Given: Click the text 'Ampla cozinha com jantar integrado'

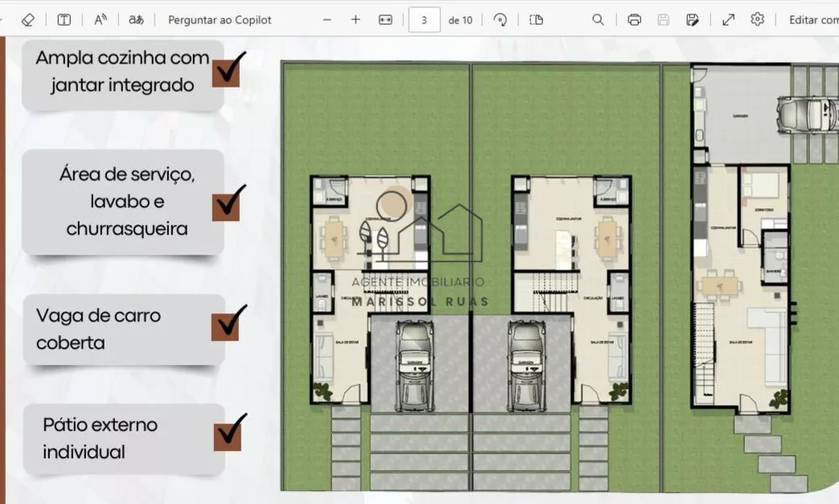Looking at the screenshot, I should coord(122,71).
